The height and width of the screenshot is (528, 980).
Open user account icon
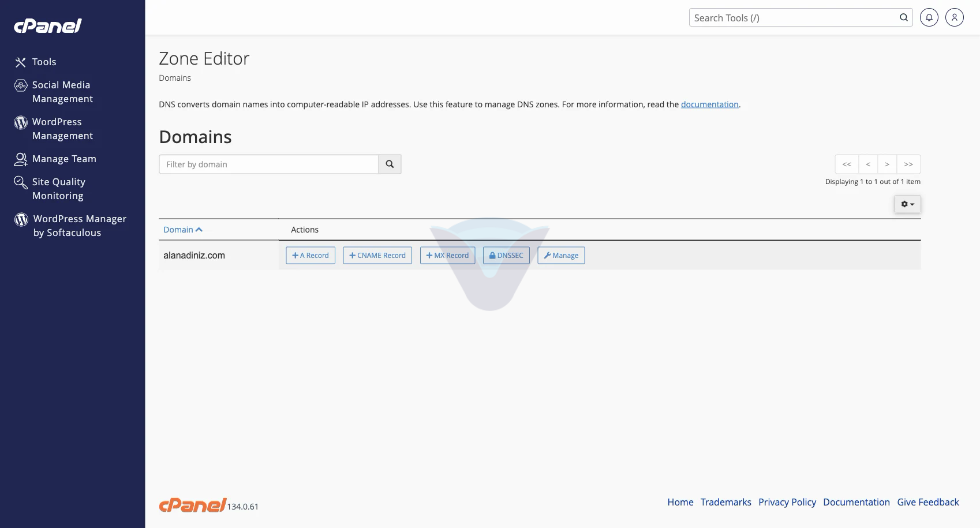pos(955,17)
